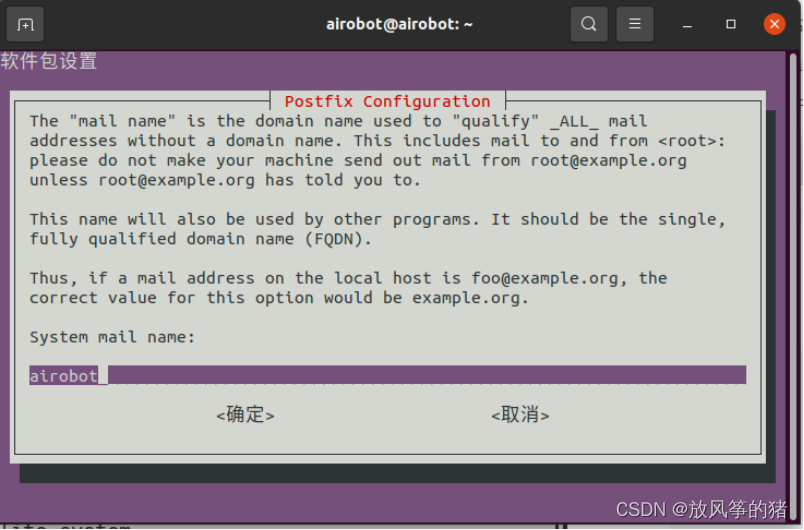Close the airobot terminal window
This screenshot has width=804, height=530.
[774, 24]
